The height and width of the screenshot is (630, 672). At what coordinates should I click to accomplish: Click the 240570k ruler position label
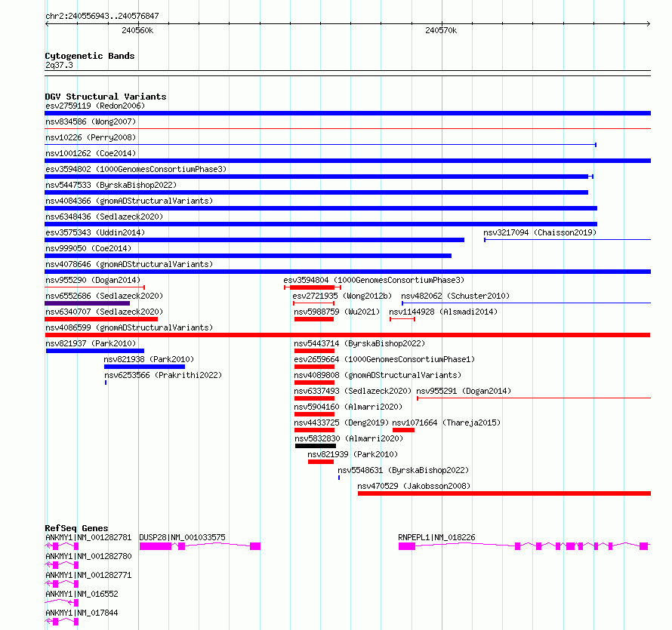click(441, 30)
